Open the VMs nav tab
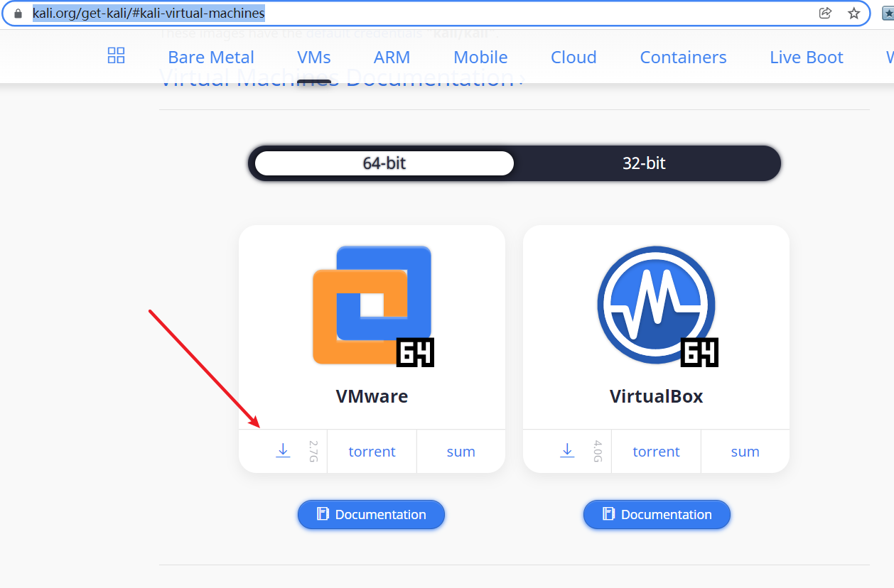 click(314, 58)
